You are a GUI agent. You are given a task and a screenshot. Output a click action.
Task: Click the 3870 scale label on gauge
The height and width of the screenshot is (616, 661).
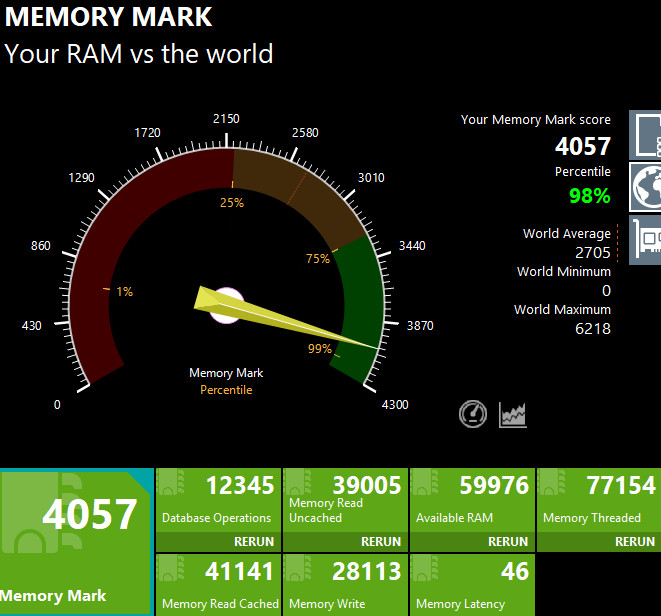(420, 325)
